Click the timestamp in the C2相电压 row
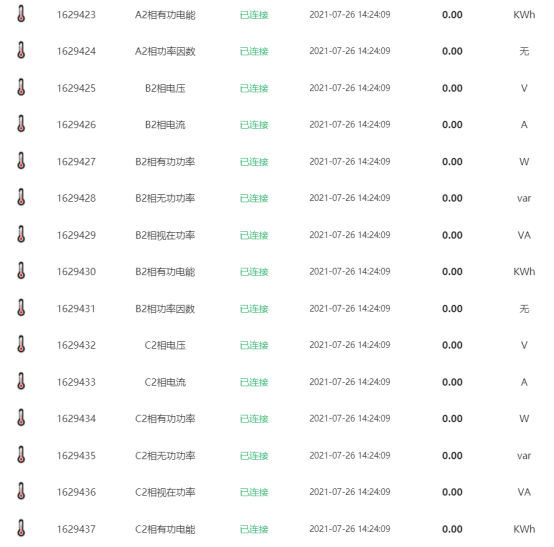 point(350,345)
